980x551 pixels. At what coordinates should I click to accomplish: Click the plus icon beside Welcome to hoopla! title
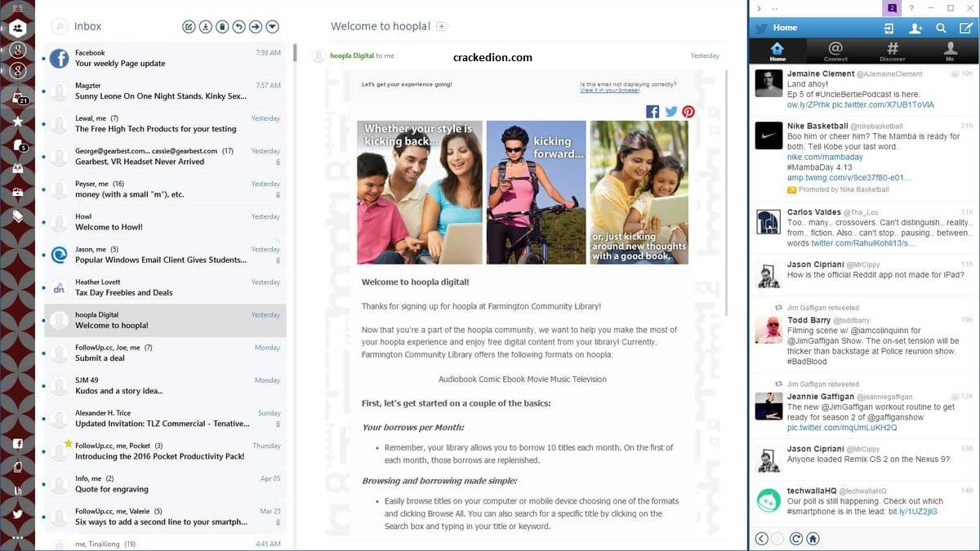pyautogui.click(x=442, y=27)
